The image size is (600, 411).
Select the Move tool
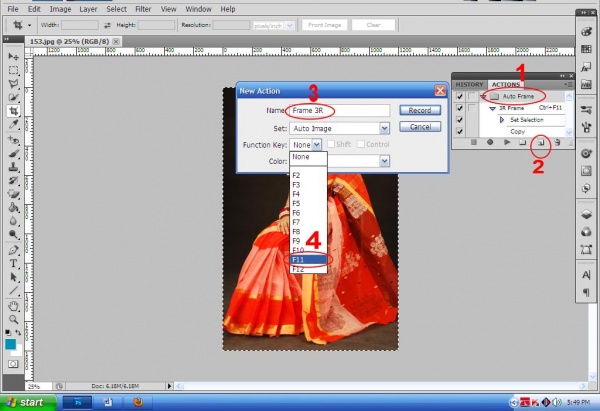tap(14, 57)
